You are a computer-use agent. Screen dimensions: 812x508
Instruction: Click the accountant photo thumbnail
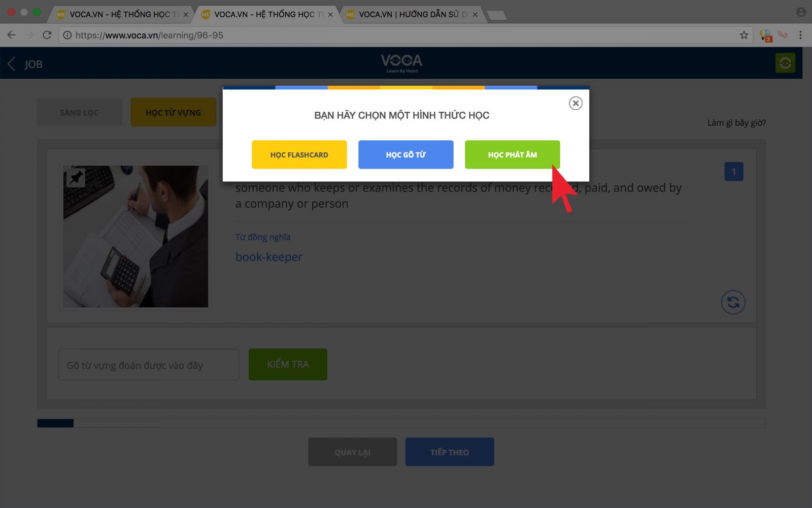coord(136,236)
